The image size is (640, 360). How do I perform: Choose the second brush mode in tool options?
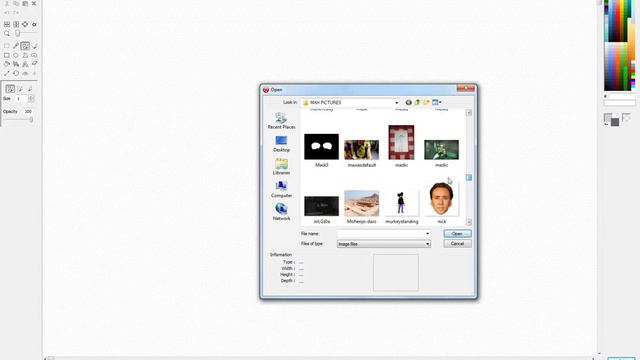20,89
